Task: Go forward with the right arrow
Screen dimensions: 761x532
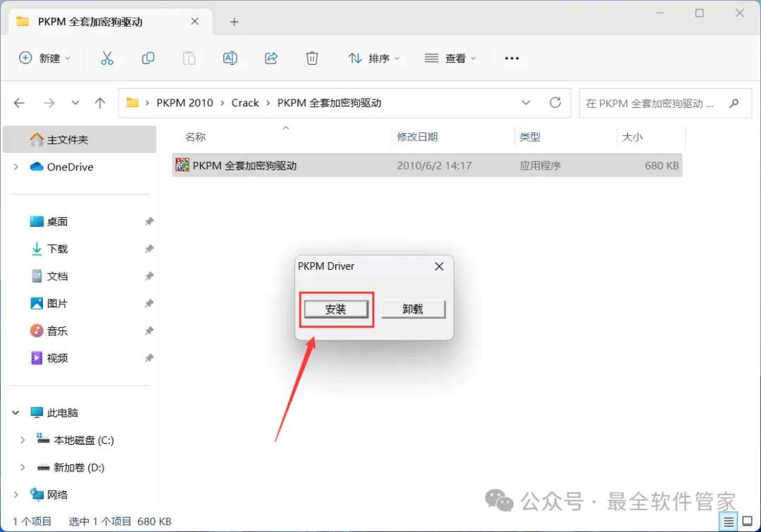Action: click(49, 103)
